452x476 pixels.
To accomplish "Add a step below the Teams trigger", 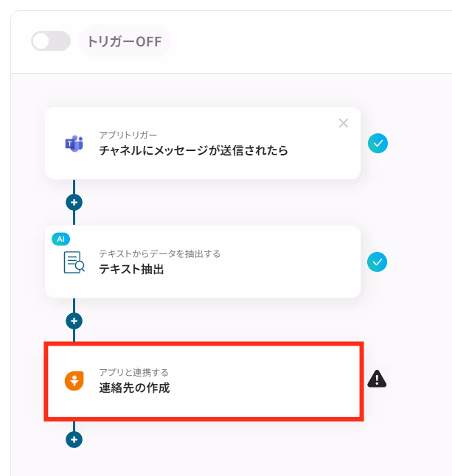I will click(74, 202).
